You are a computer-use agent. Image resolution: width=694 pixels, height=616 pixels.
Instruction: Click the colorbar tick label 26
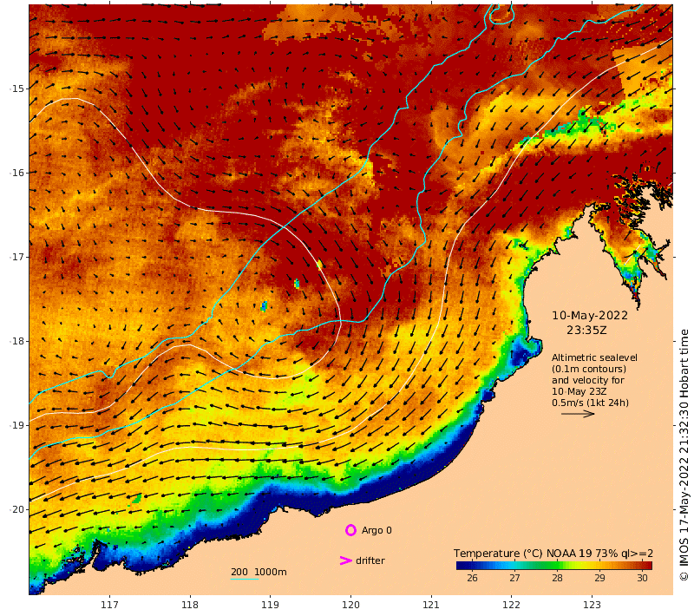click(x=472, y=578)
